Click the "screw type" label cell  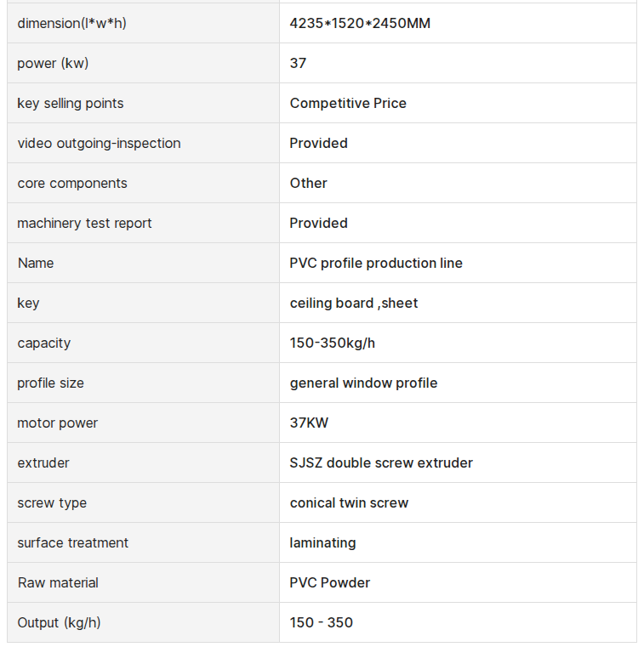[52, 502]
